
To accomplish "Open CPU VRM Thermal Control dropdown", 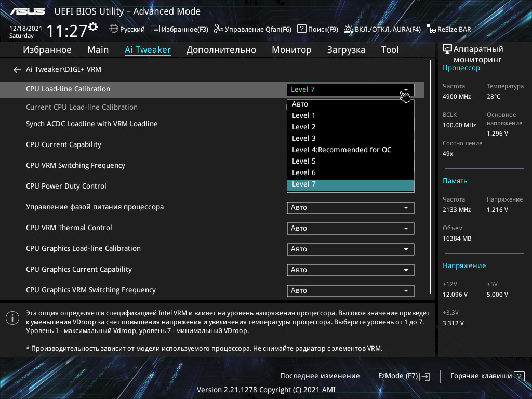I will (x=351, y=229).
